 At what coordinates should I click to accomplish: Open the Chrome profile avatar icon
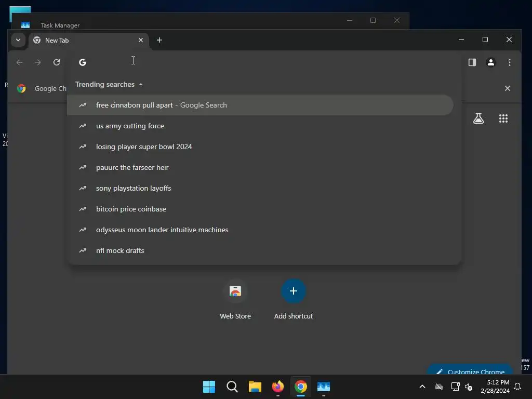coord(490,62)
